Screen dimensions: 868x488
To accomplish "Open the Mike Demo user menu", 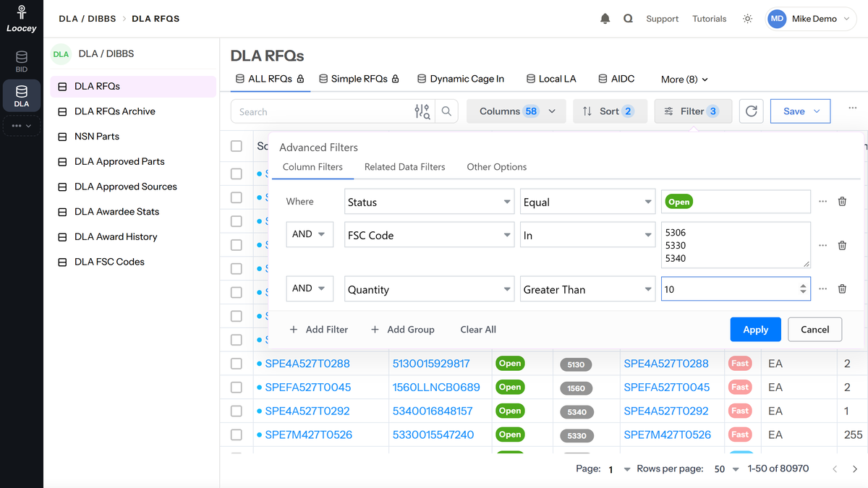I will (811, 19).
